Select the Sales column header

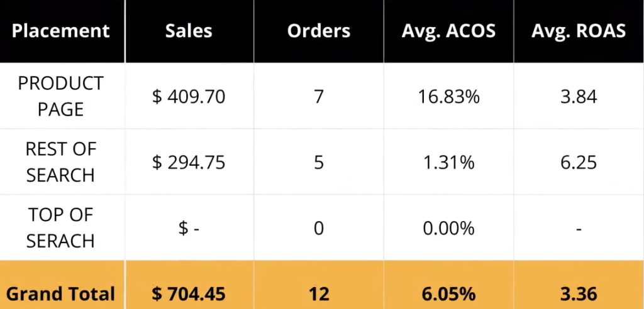click(x=189, y=31)
